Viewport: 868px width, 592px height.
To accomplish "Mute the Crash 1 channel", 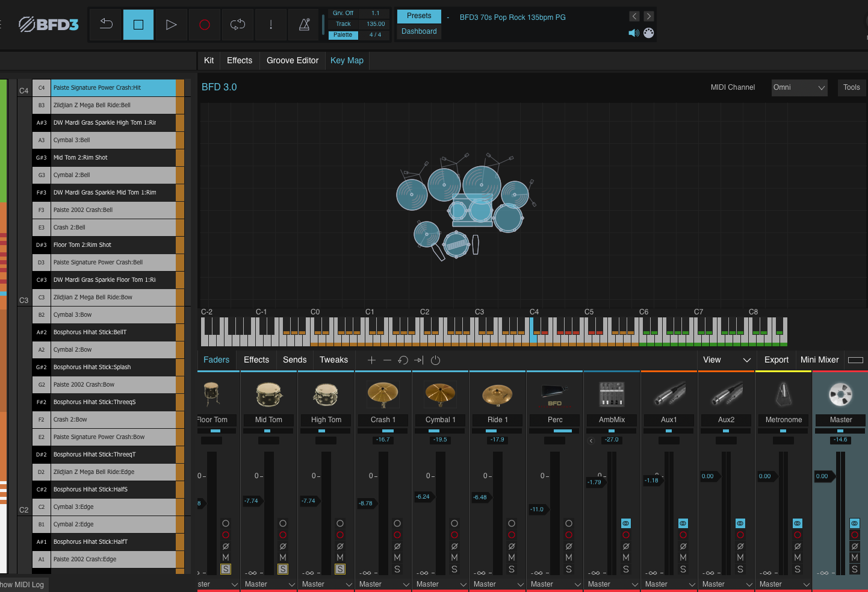I will tap(397, 558).
